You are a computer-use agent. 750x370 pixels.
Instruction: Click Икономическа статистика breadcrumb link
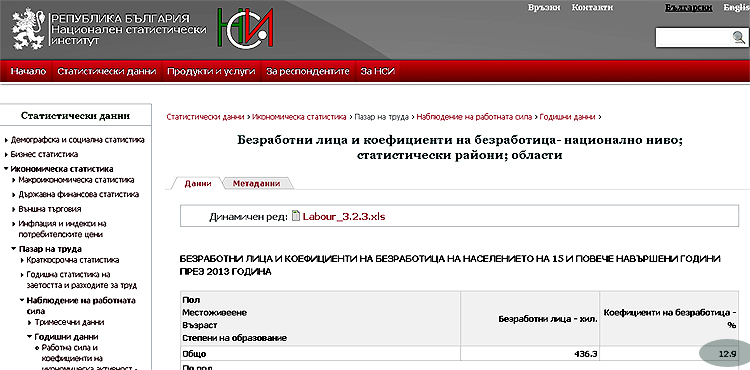(x=299, y=117)
